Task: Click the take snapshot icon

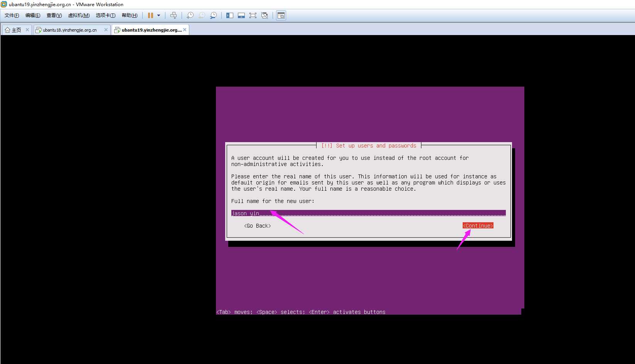Action: [x=190, y=15]
